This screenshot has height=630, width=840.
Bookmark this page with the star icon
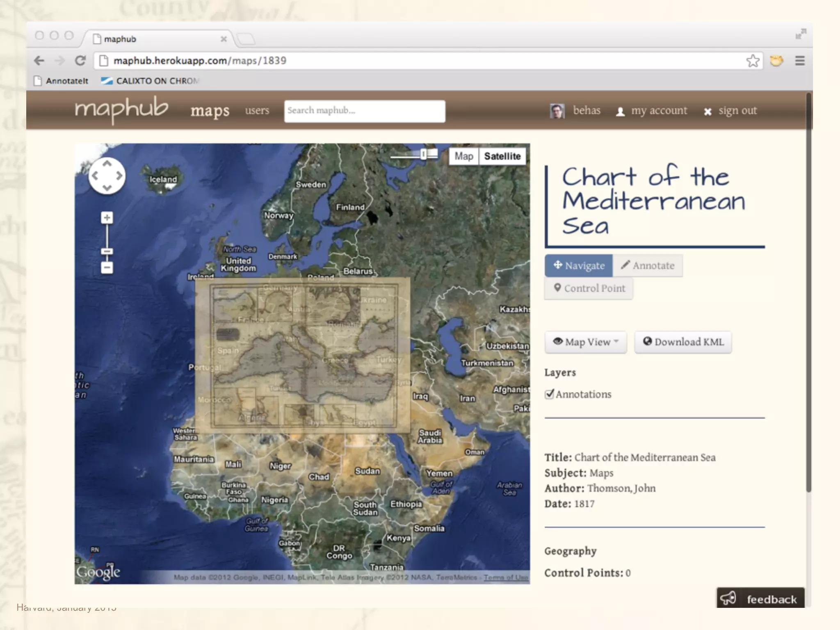pos(753,61)
